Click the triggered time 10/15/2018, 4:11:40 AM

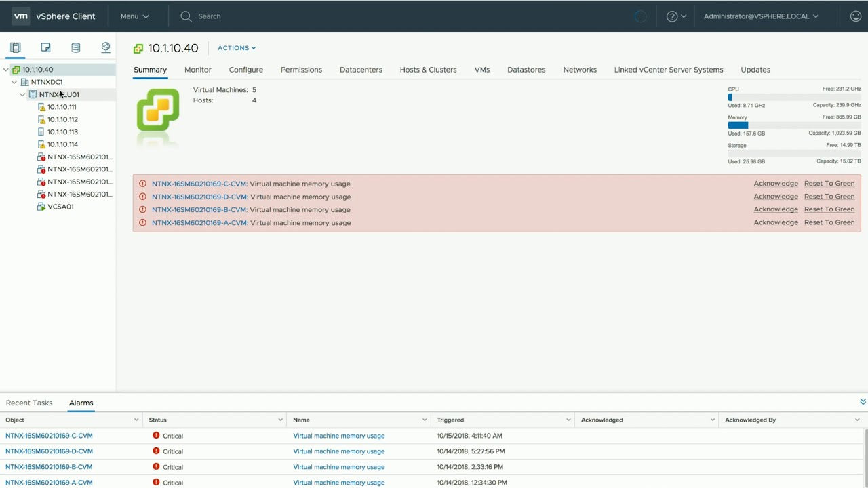click(x=470, y=436)
